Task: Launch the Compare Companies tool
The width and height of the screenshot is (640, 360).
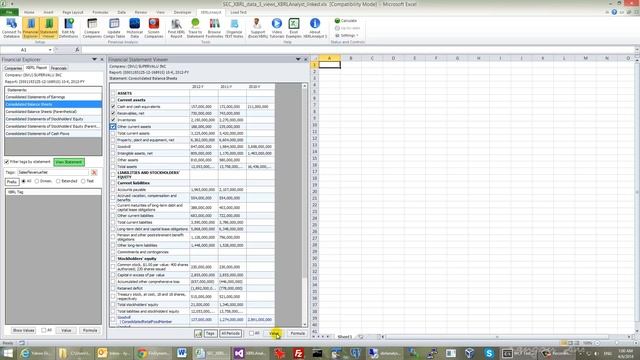Action: click(x=92, y=28)
